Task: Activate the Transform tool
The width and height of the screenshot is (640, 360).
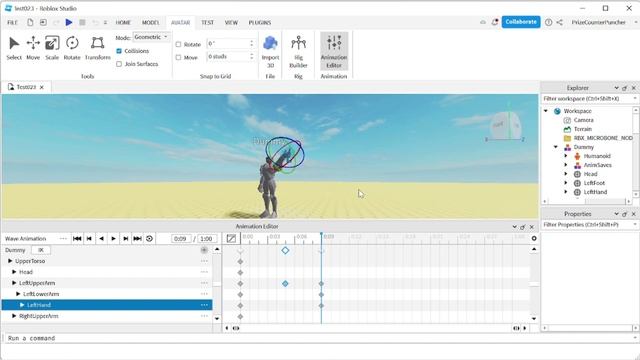Action: click(98, 48)
